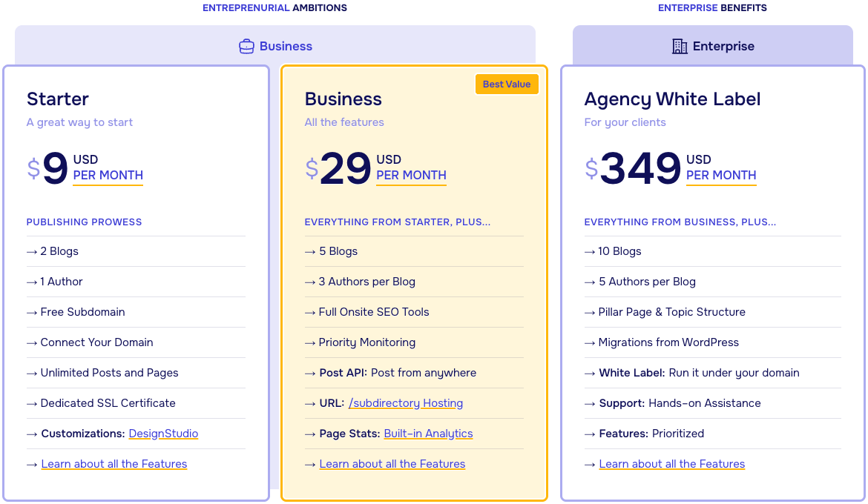Open the DesignStudio link in Starter plan
The height and width of the screenshot is (504, 868).
(x=163, y=434)
